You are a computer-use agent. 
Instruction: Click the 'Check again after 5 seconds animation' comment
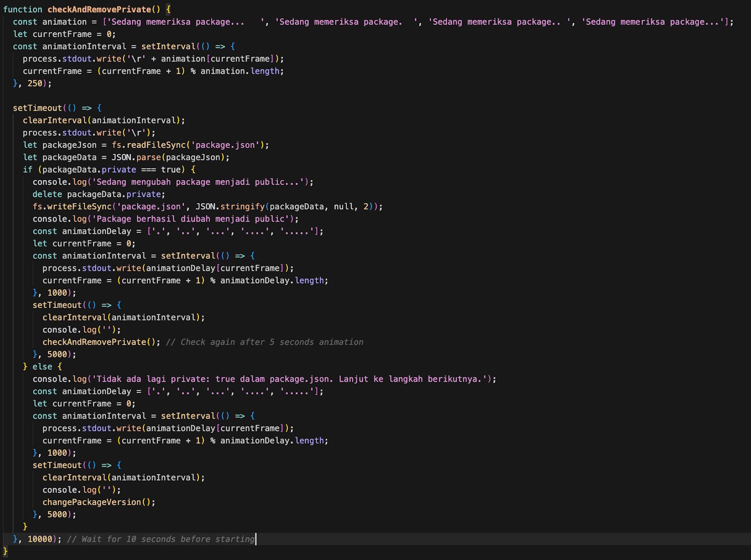(264, 342)
